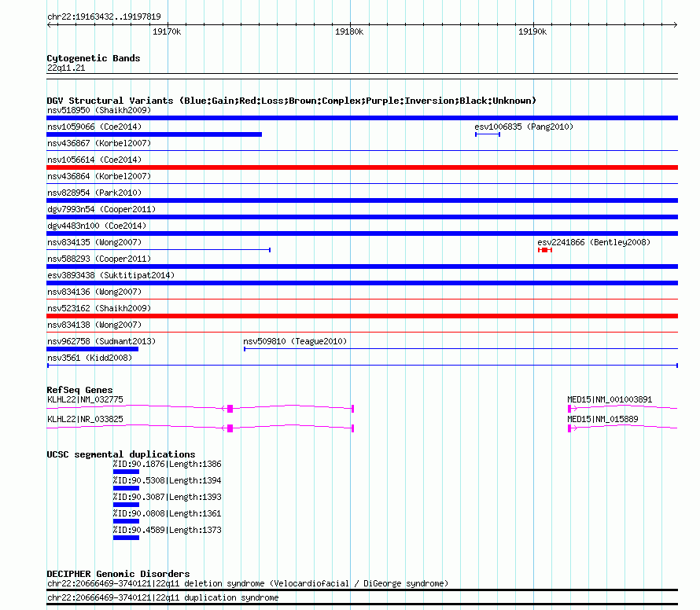Open the esv2241866 (Bentley2008) variant label
The height and width of the screenshot is (610, 700).
click(x=594, y=242)
